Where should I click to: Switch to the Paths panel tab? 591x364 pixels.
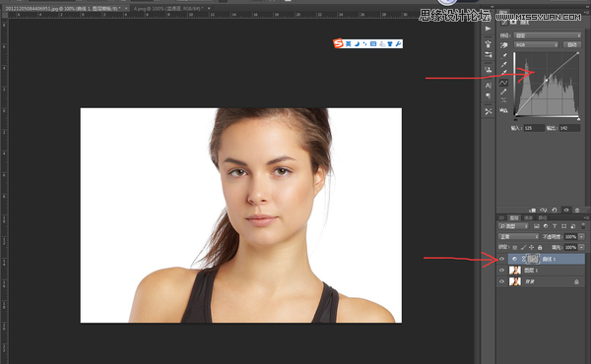pyautogui.click(x=543, y=218)
